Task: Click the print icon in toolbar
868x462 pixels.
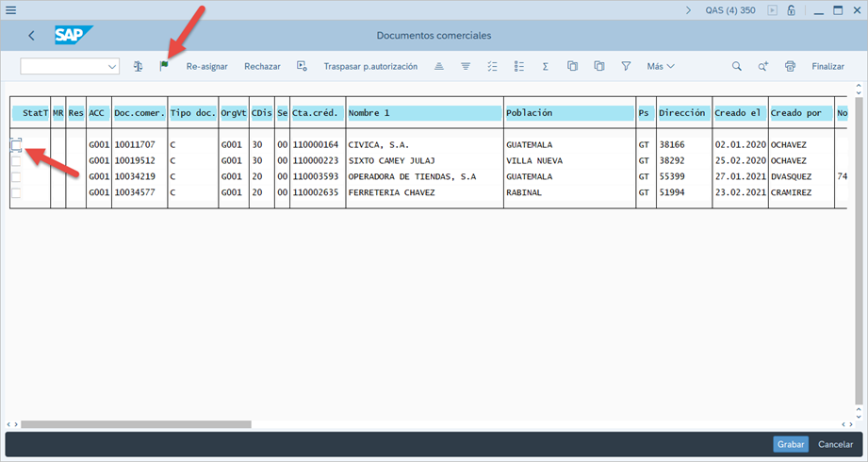Action: click(791, 67)
